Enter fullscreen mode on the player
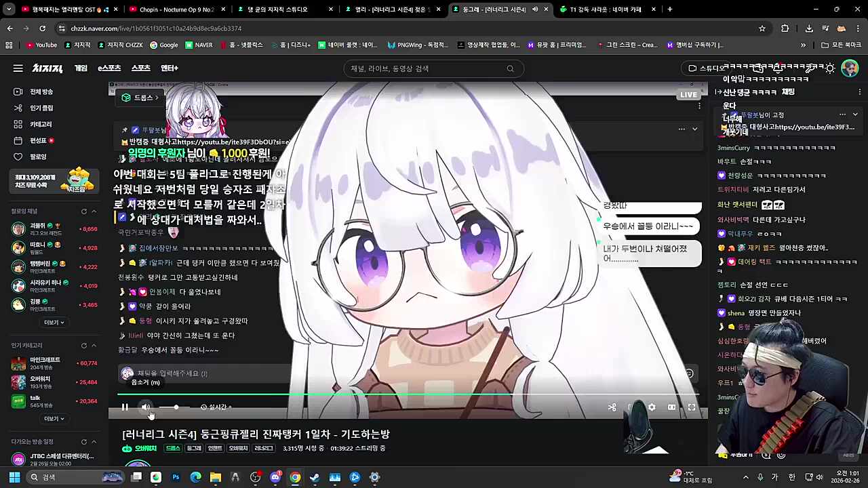This screenshot has width=868, height=488. [692, 407]
